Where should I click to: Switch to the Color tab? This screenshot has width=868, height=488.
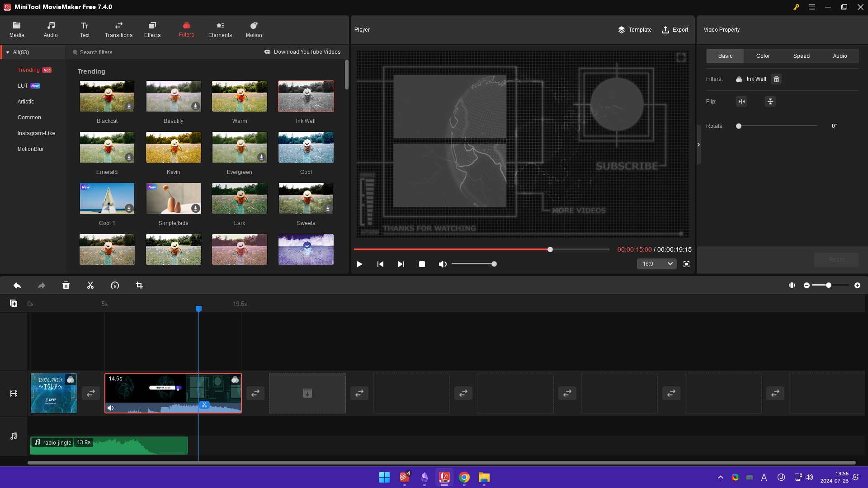click(x=763, y=56)
